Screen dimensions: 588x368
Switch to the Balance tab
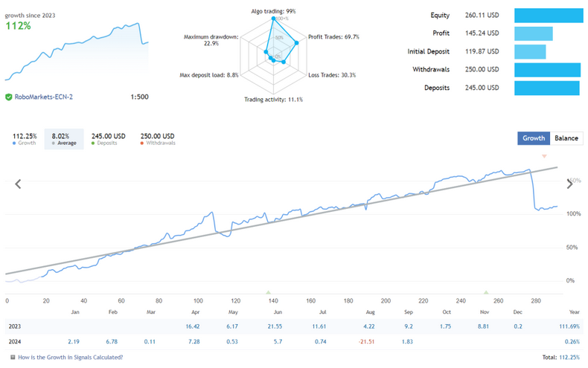coord(566,138)
